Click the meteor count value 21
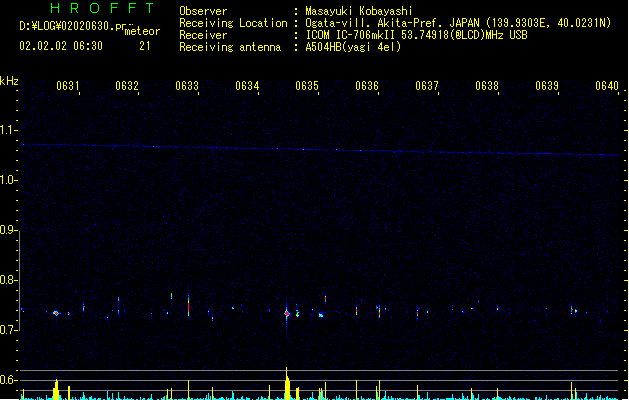Image resolution: width=629 pixels, height=400 pixels. point(145,46)
